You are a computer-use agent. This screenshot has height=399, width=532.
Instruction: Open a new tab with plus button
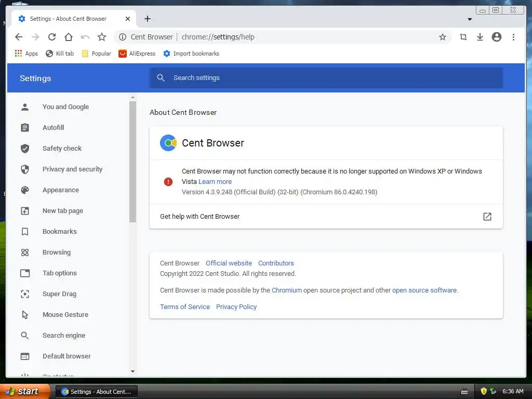[x=147, y=19]
